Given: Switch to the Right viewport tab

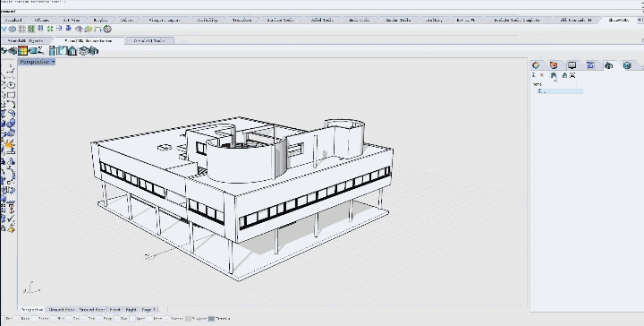Looking at the screenshot, I should coord(131,309).
